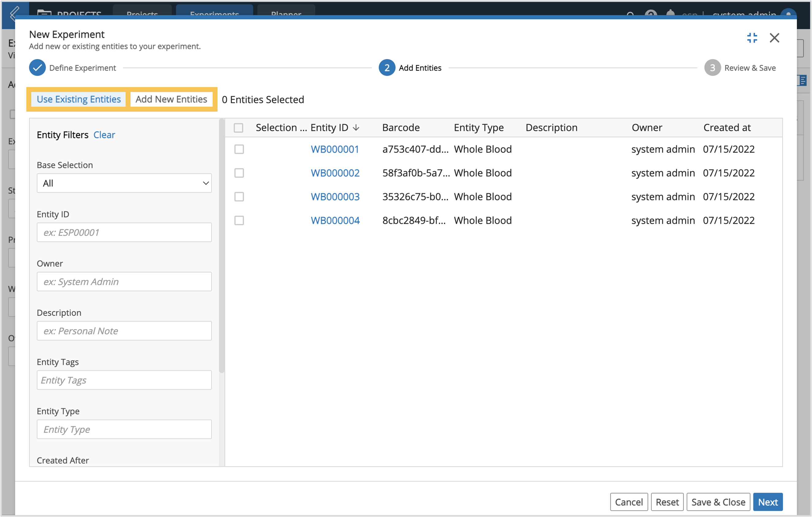Screen dimensions: 812x517
Task: Open entity WB000004 link
Action: (x=335, y=220)
